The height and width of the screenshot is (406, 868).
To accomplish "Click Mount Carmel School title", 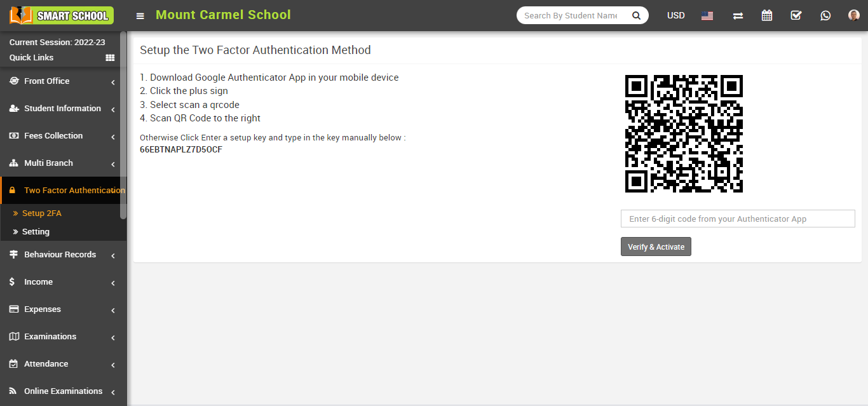I will click(223, 15).
